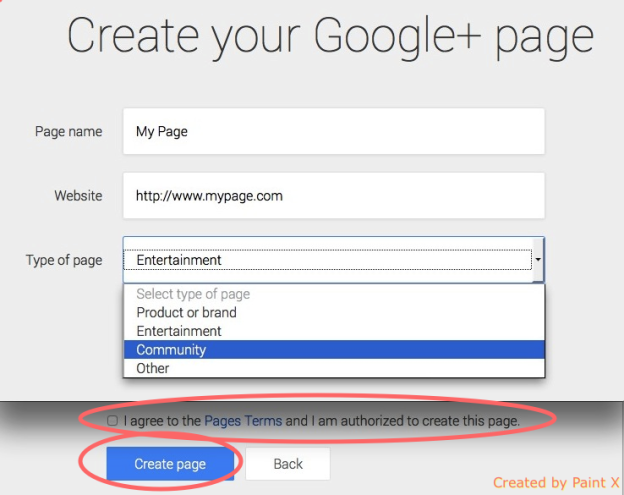
Task: Click the 'Type of page' label
Action: point(64,260)
